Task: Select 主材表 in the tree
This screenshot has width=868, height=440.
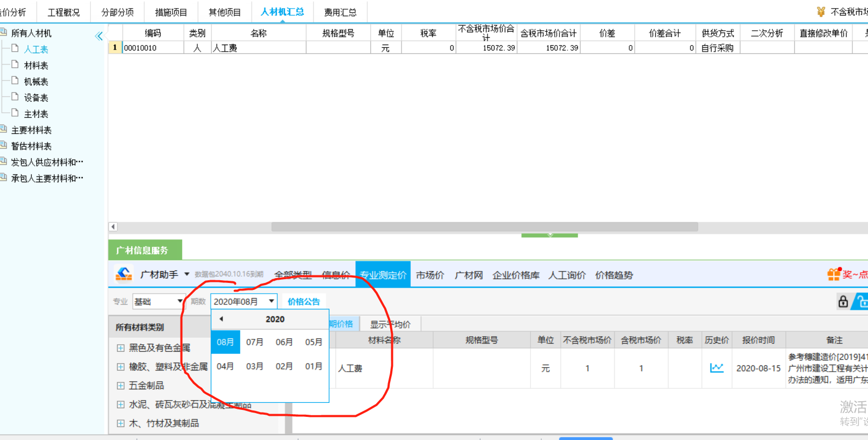Action: pyautogui.click(x=36, y=113)
